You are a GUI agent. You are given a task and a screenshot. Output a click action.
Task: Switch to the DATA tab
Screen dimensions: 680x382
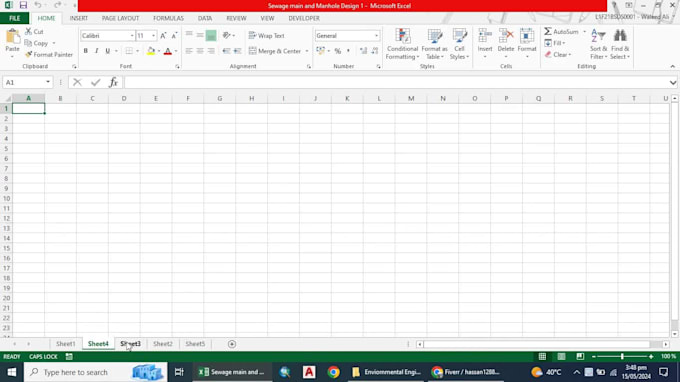tap(205, 18)
